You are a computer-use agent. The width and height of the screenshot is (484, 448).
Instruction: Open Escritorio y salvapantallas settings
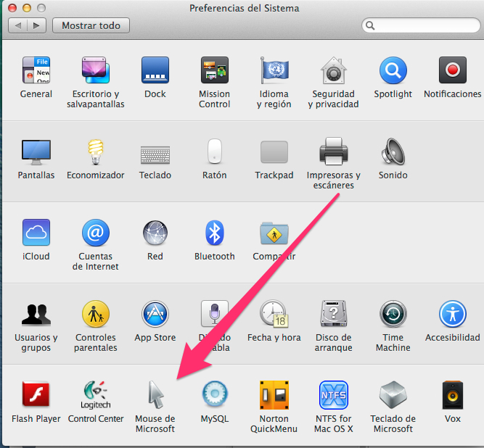click(95, 70)
